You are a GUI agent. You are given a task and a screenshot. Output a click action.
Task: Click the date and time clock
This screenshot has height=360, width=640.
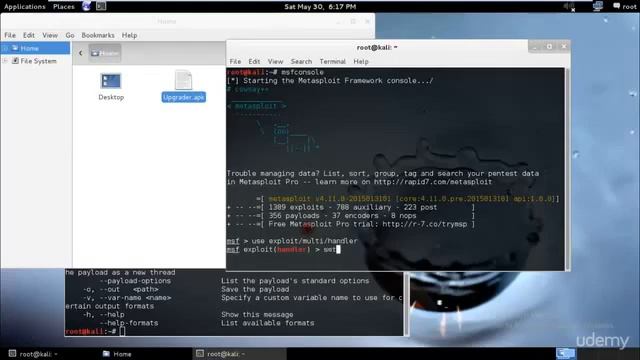320,7
